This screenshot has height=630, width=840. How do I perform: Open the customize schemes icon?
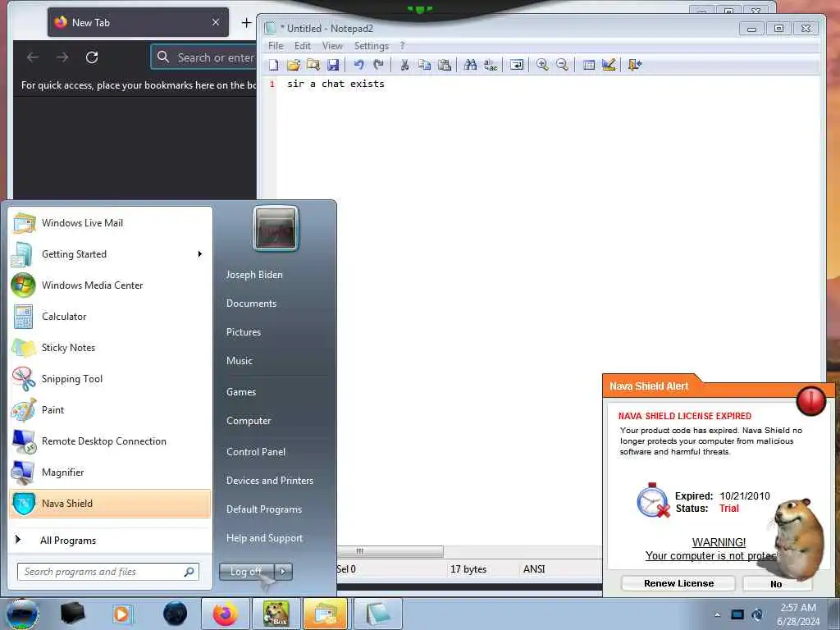click(609, 65)
